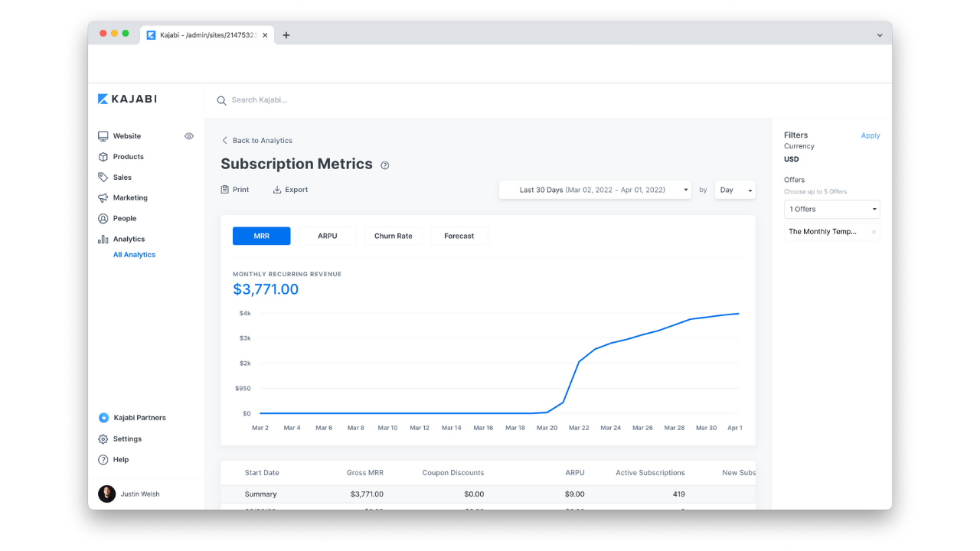Apply the selected filters
Image resolution: width=980 pixels, height=551 pixels.
(x=871, y=135)
